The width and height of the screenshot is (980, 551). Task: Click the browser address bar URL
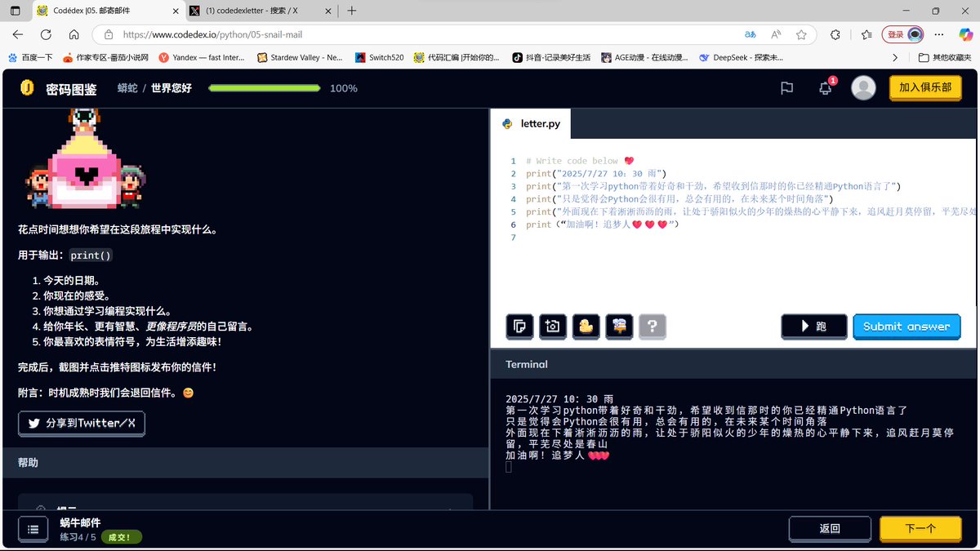tap(212, 35)
